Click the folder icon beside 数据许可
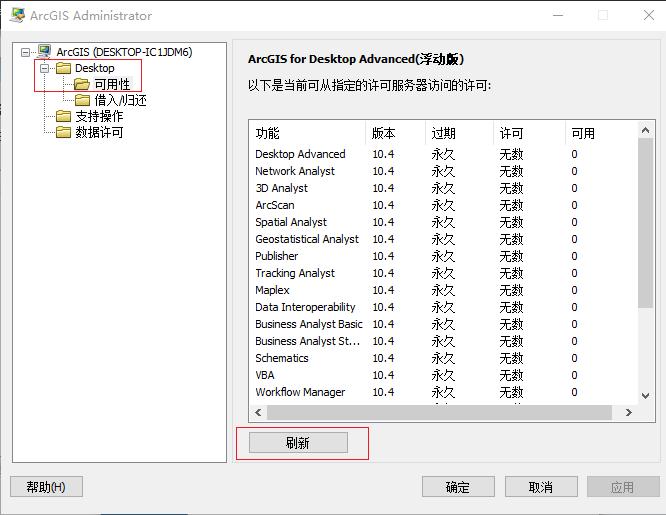 click(x=63, y=132)
